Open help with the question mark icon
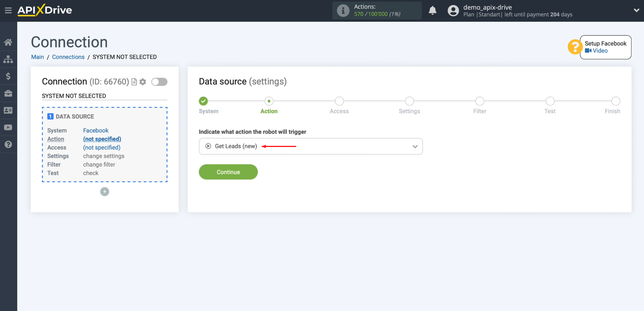This screenshot has width=644, height=311. click(x=8, y=144)
